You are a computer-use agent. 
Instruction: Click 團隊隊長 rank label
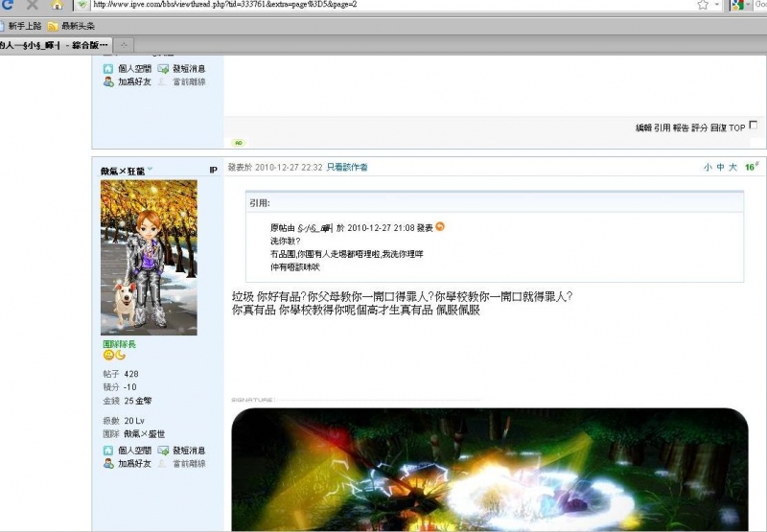pyautogui.click(x=119, y=344)
